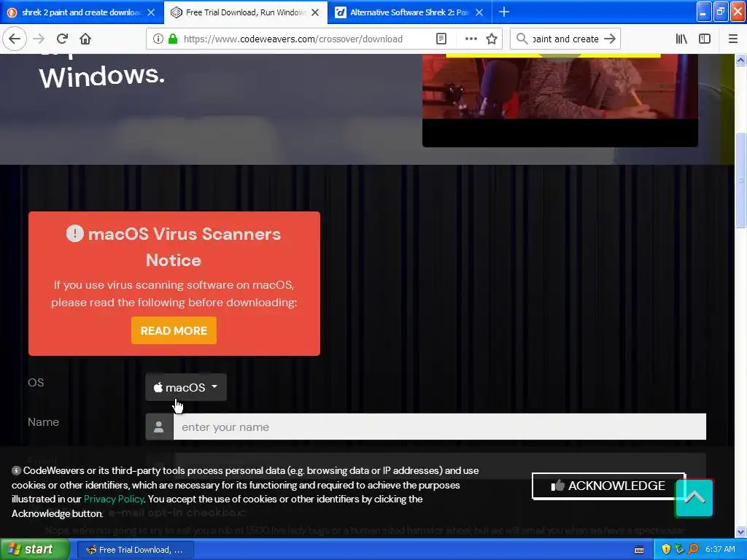Image resolution: width=747 pixels, height=560 pixels.
Task: Click the search box with paint and create
Action: click(565, 39)
